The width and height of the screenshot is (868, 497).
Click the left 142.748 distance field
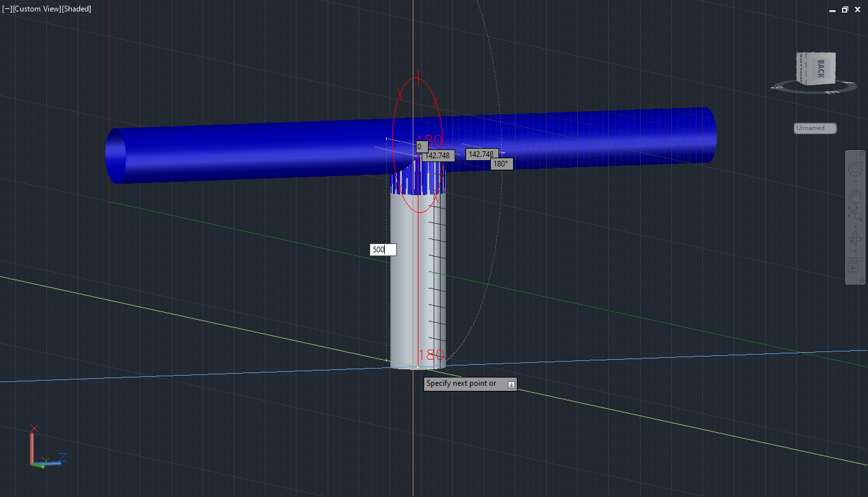tap(438, 156)
